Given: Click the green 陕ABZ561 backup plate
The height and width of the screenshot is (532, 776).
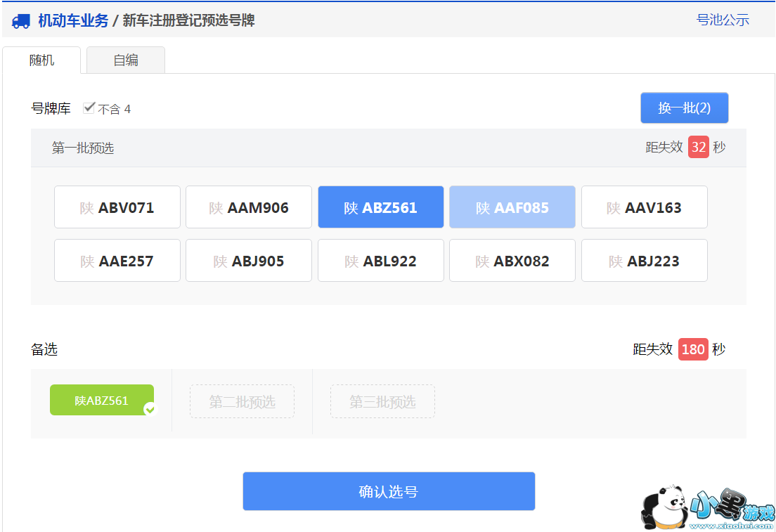Looking at the screenshot, I should [102, 400].
